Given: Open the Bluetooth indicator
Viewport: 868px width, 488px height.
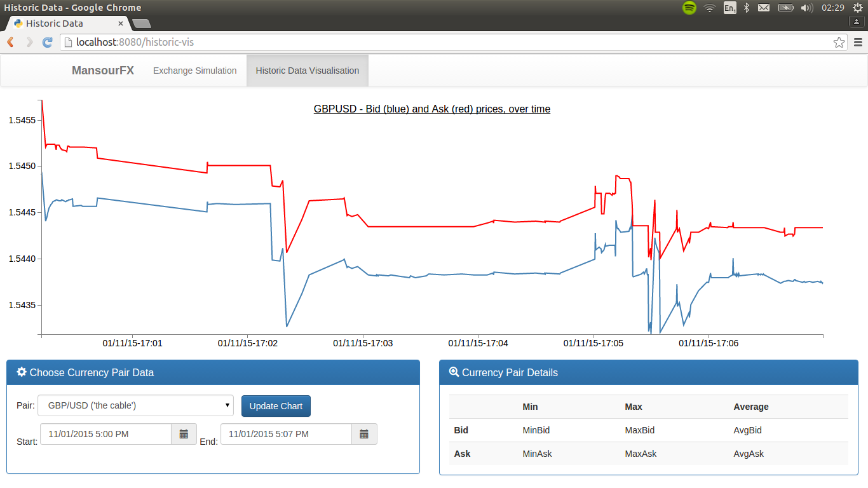Looking at the screenshot, I should coord(747,8).
